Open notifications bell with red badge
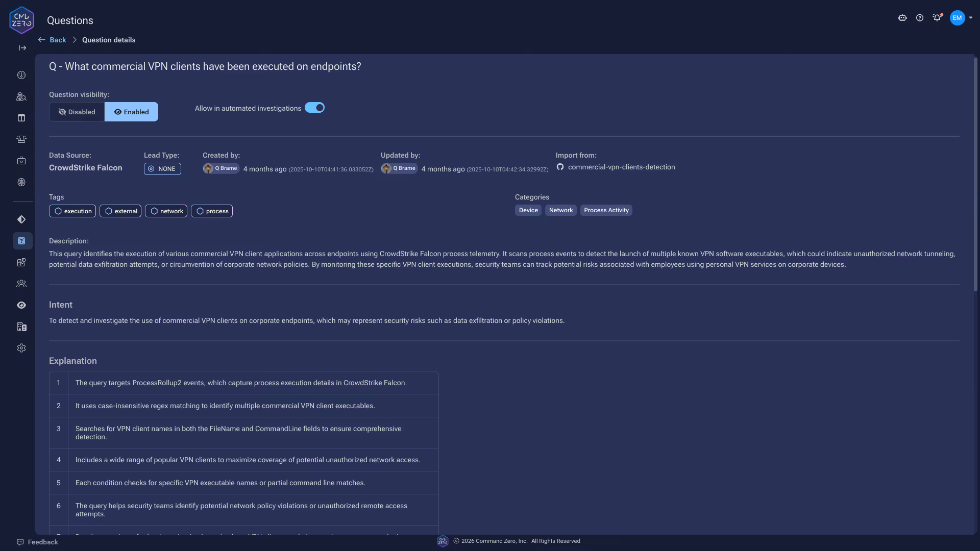This screenshot has width=980, height=551. pyautogui.click(x=937, y=17)
